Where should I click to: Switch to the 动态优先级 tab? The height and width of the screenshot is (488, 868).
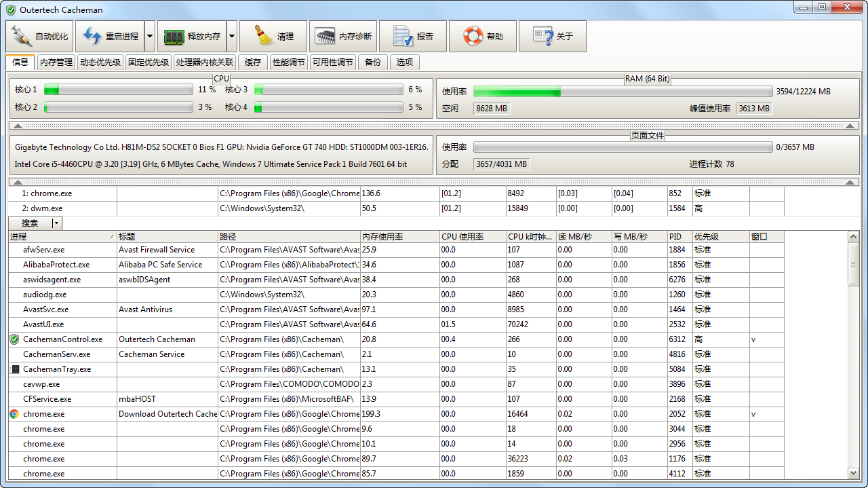[100, 62]
